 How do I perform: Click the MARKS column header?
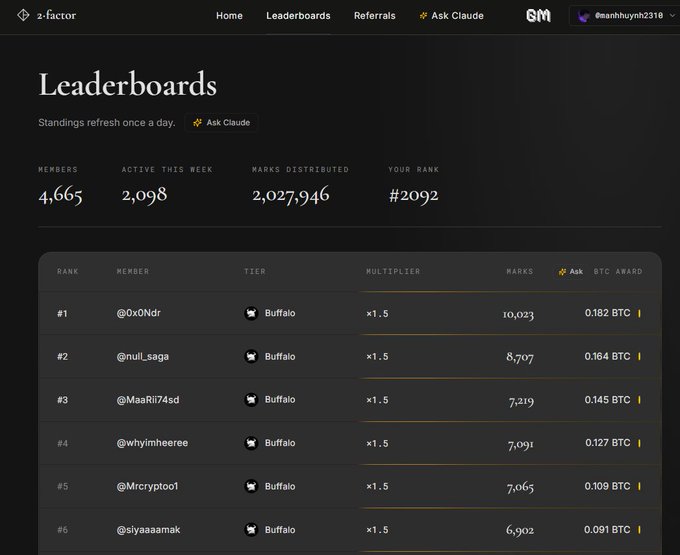coord(520,271)
